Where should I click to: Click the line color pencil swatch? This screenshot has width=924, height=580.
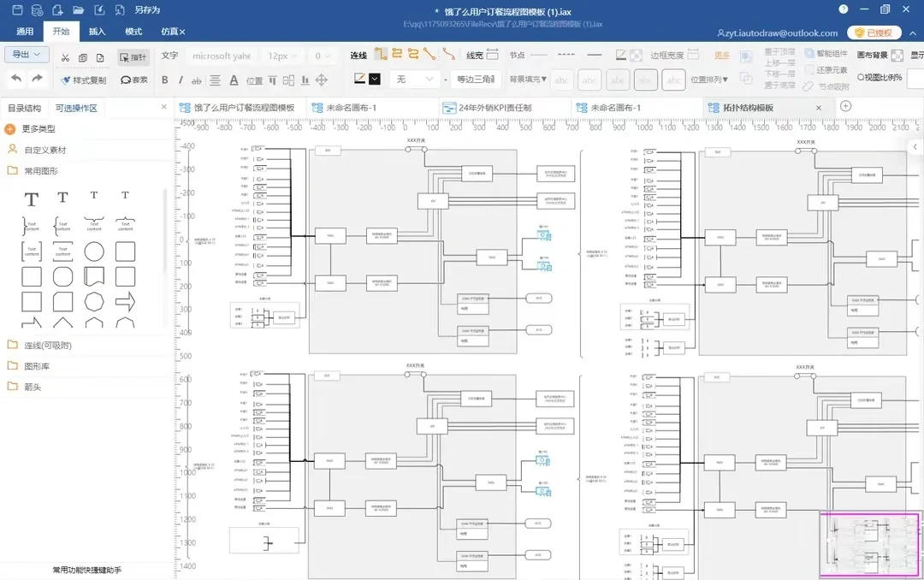coord(359,78)
